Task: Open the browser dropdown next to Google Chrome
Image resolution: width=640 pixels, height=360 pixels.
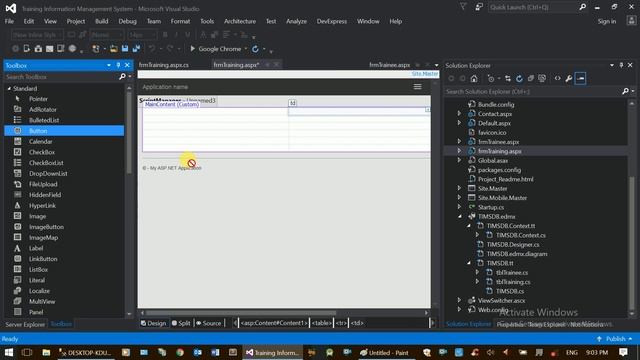Action: (246, 49)
